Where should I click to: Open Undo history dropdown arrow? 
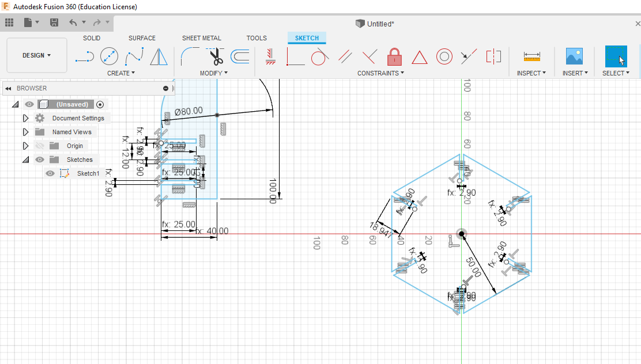tap(84, 22)
